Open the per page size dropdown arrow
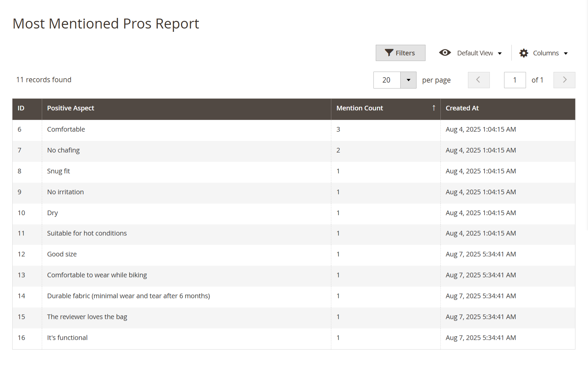 point(408,80)
